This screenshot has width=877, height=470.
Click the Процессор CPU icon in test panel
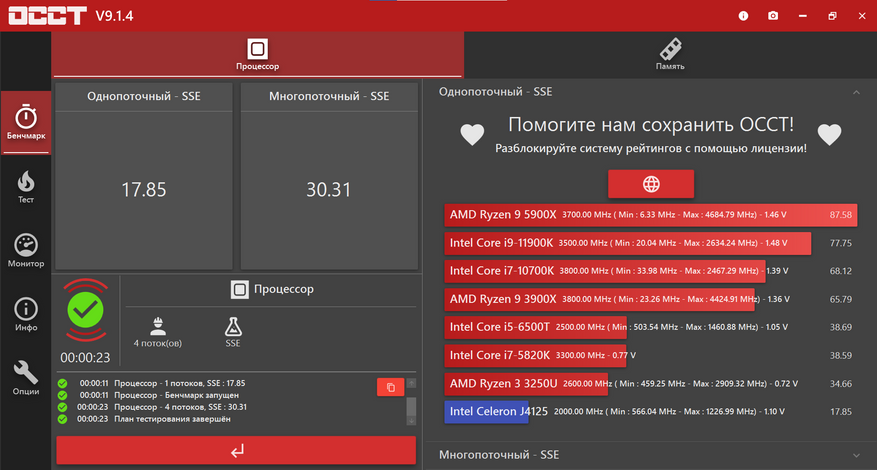point(239,289)
